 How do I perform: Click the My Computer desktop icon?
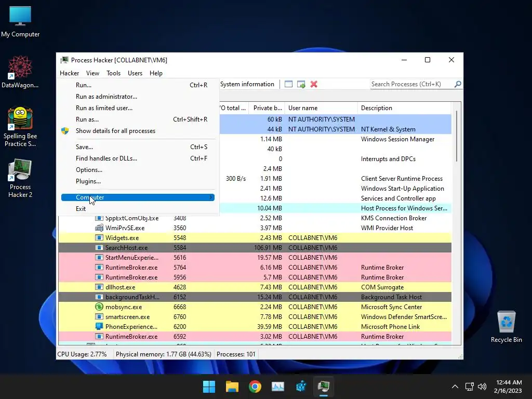[20, 21]
